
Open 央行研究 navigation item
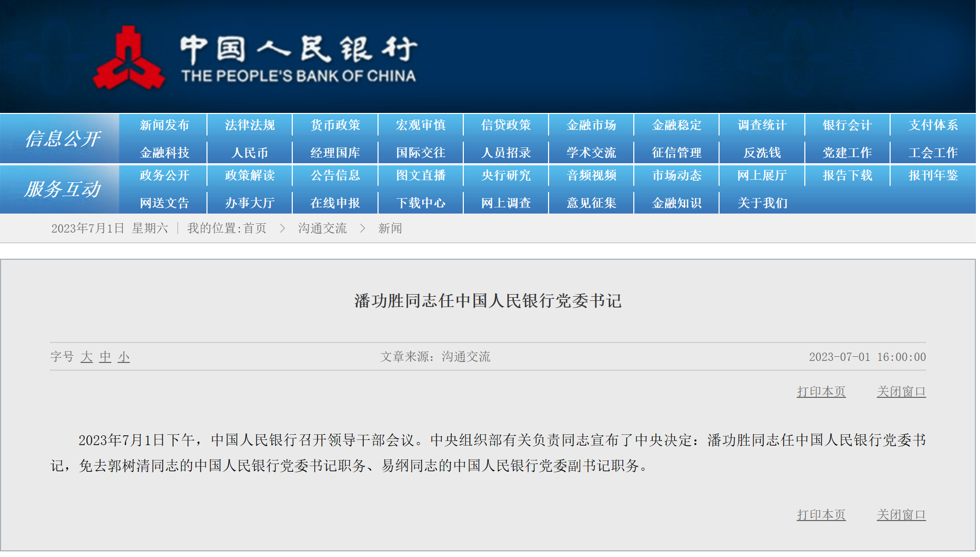pos(506,176)
